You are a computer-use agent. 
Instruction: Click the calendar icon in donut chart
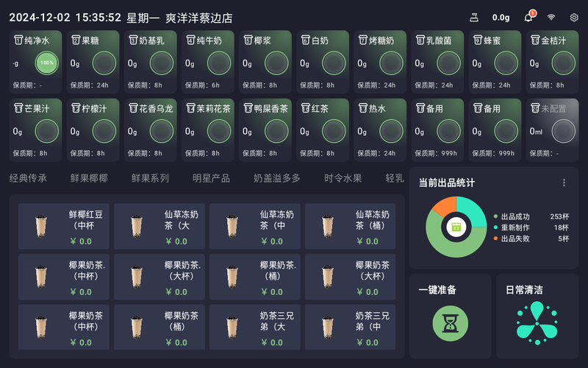click(456, 227)
